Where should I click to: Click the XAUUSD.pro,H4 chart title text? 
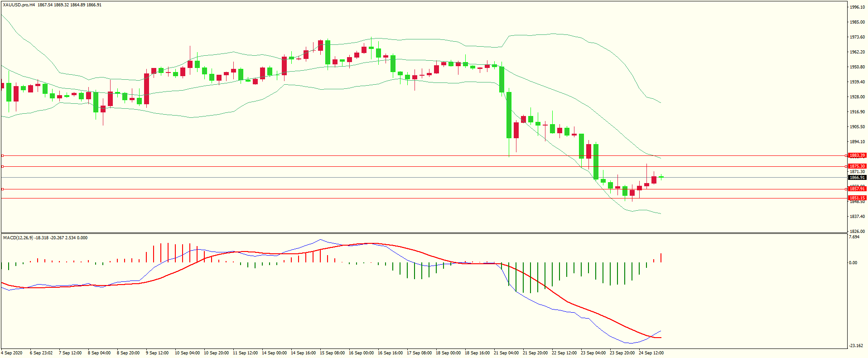click(x=19, y=5)
